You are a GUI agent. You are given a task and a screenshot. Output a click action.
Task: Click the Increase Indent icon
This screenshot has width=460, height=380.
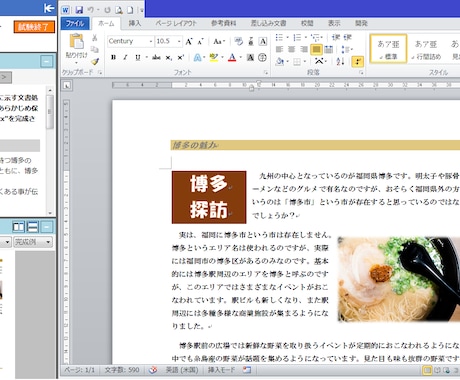(x=347, y=37)
